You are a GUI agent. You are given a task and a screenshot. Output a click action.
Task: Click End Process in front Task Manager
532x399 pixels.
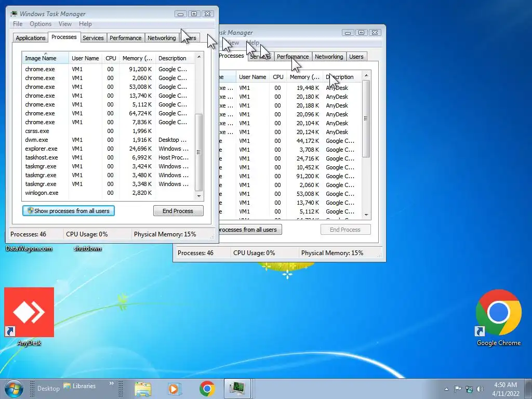coord(178,211)
